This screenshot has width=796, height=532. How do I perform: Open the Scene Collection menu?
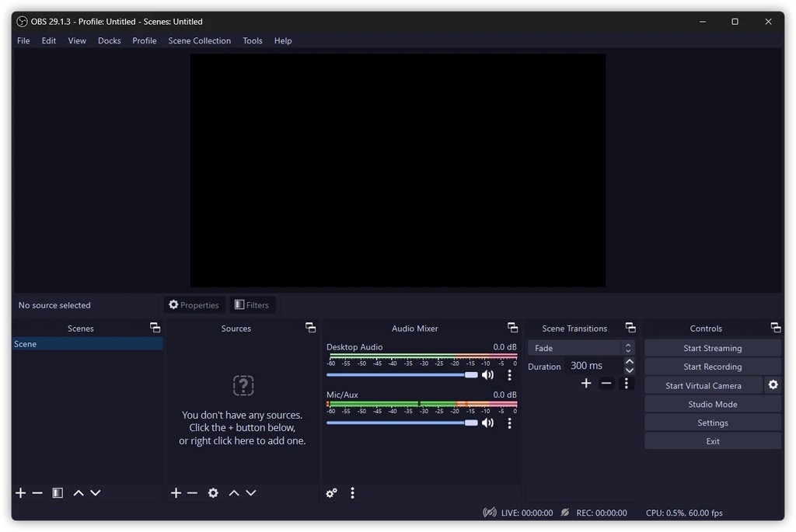tap(199, 40)
